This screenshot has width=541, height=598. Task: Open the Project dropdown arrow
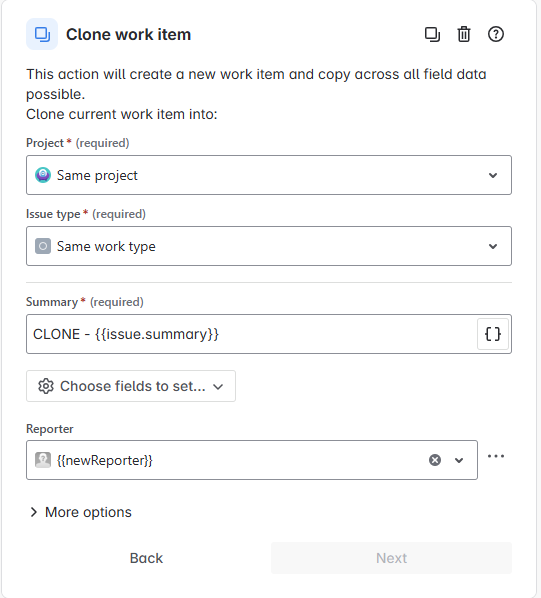coord(493,175)
